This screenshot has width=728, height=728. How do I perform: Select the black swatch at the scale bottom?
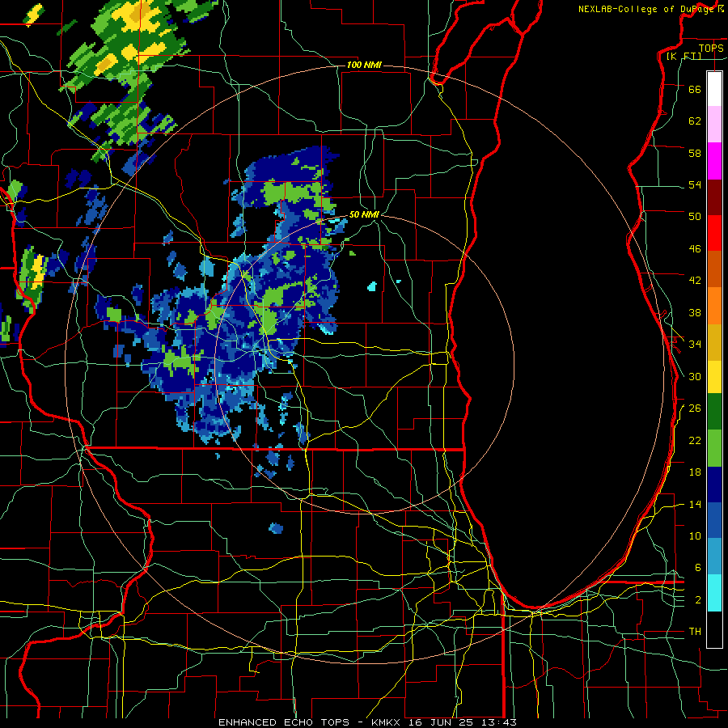coord(714,629)
